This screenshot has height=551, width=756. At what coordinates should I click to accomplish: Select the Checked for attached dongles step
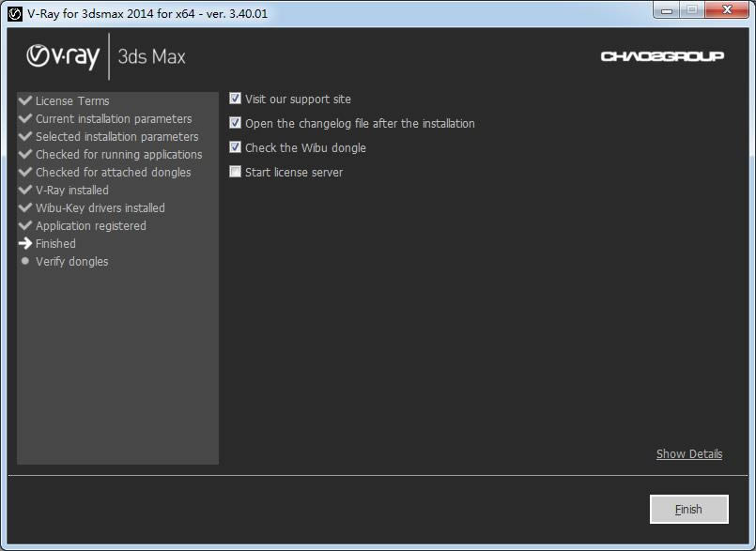pyautogui.click(x=114, y=172)
